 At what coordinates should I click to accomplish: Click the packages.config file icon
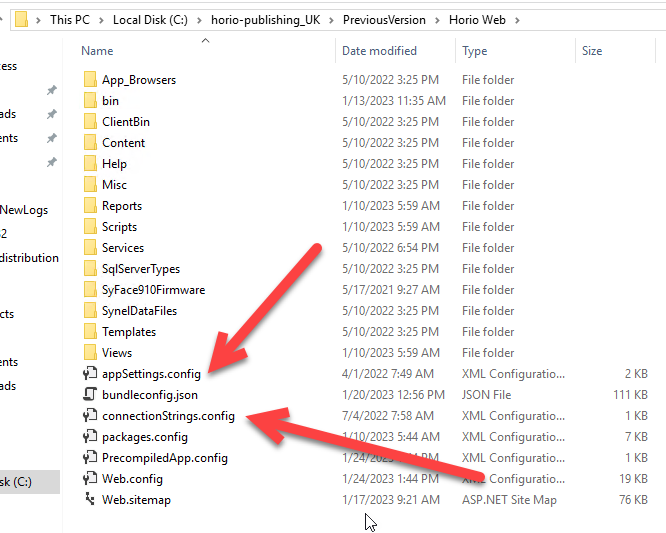[x=90, y=437]
